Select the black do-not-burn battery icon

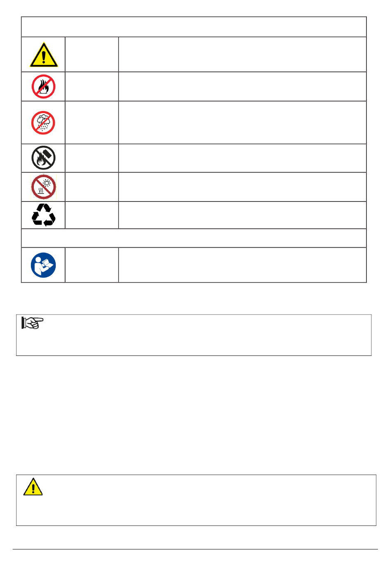43,158
